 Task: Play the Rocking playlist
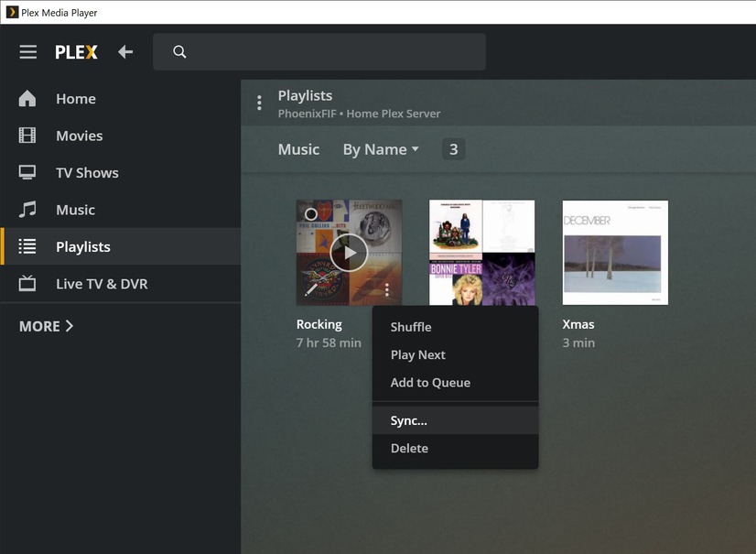point(349,253)
